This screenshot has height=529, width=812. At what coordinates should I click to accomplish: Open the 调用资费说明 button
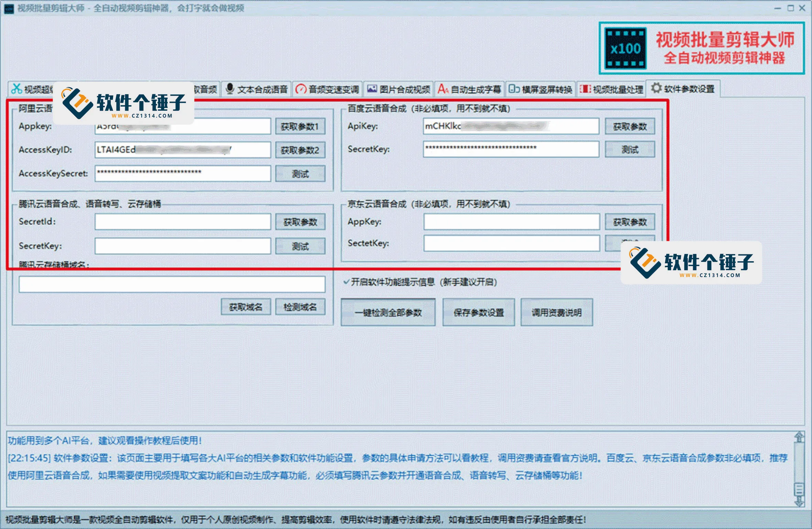point(557,312)
